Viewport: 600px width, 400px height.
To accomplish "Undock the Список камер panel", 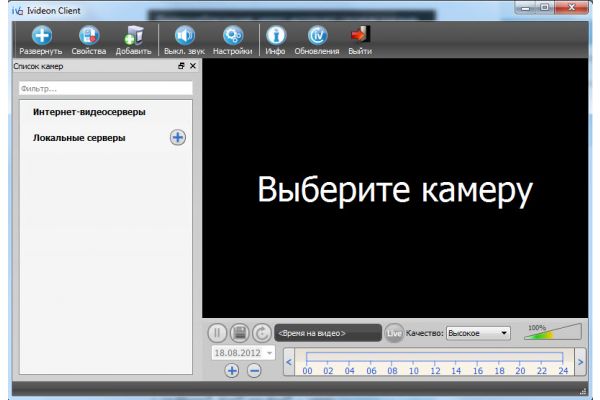I will click(181, 66).
